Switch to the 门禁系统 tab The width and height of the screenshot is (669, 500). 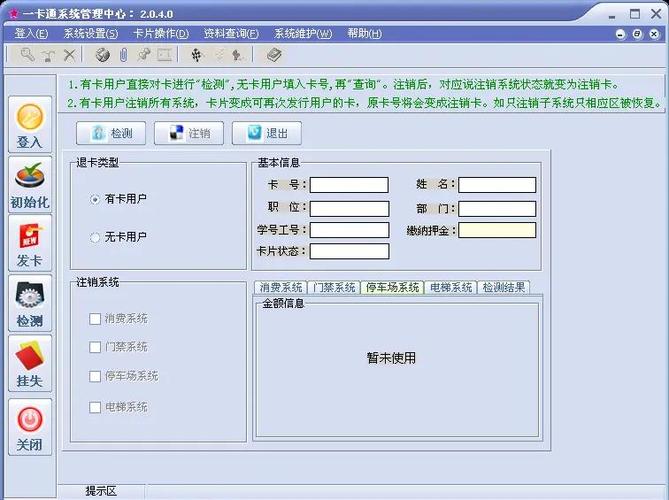tap(334, 288)
